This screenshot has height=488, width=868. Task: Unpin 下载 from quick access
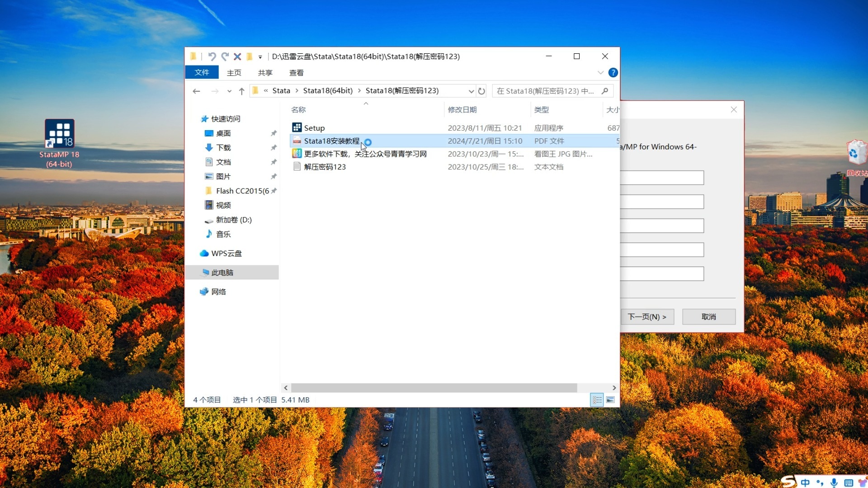(274, 148)
